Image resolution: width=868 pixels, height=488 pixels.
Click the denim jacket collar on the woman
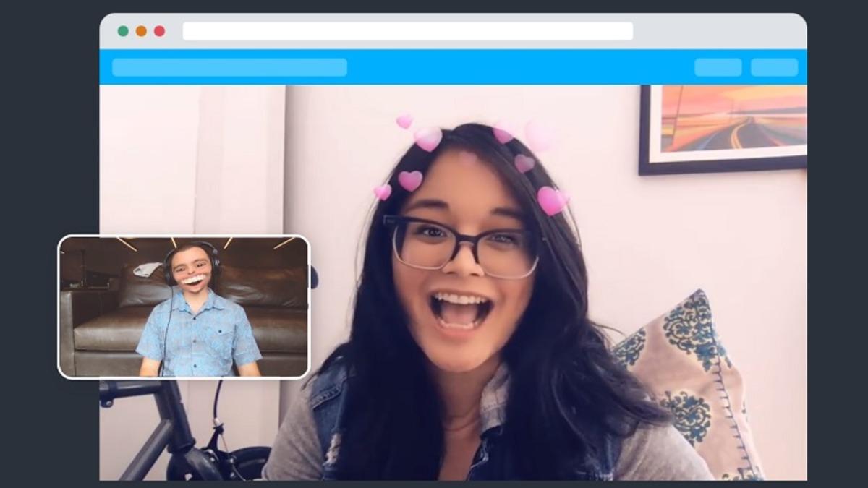pyautogui.click(x=329, y=405)
